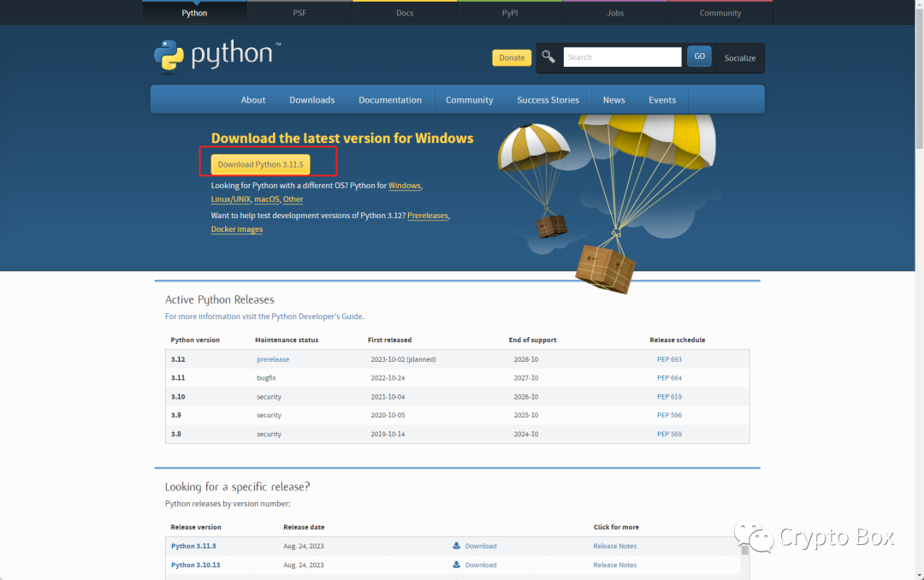Image resolution: width=924 pixels, height=580 pixels.
Task: Click version 3.8 cell
Action: 175,434
